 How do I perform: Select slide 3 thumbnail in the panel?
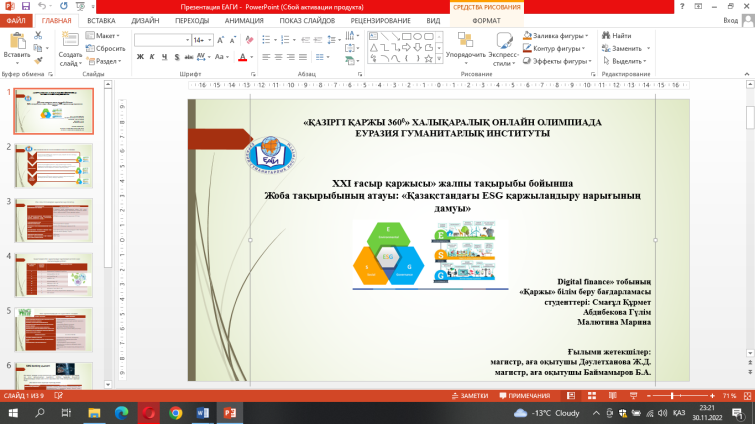click(53, 217)
